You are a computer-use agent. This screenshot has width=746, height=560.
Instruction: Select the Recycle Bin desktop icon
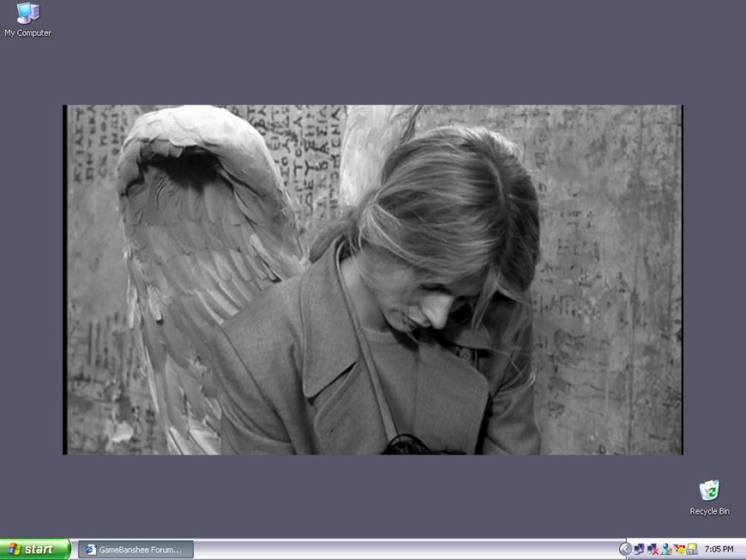pos(709,497)
